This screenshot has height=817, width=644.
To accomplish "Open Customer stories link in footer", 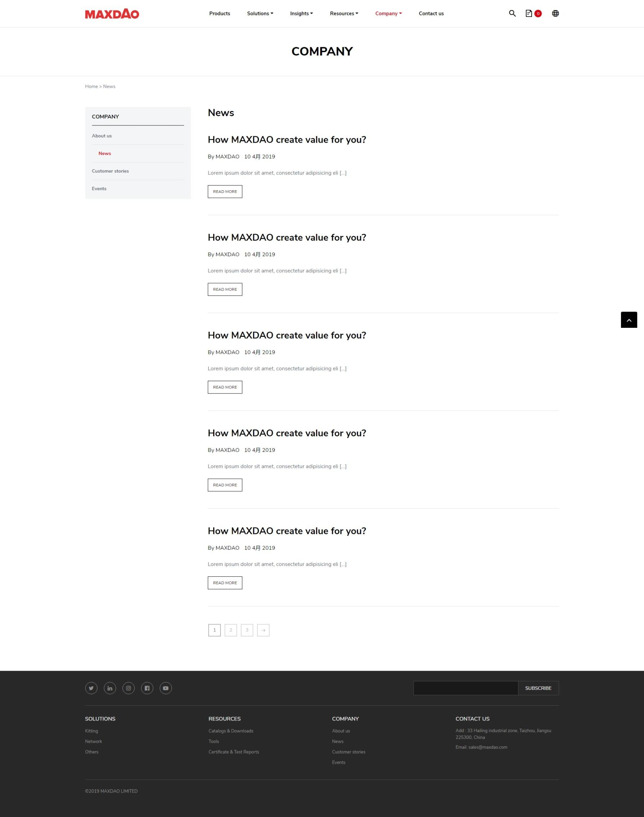I will tap(349, 752).
